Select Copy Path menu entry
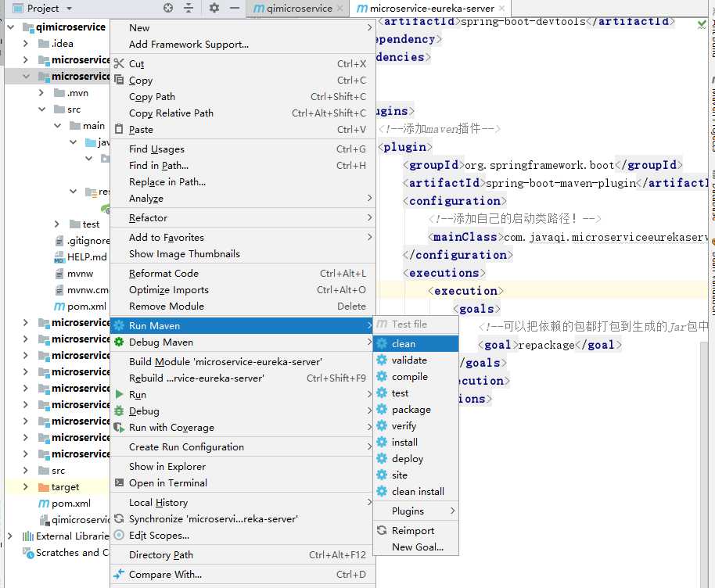 (x=243, y=96)
